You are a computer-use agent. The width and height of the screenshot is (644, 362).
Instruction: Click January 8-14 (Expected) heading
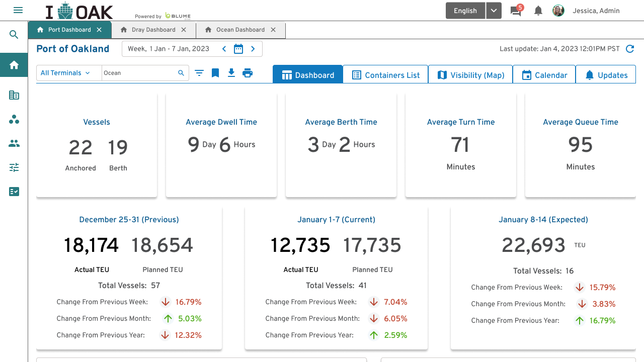pyautogui.click(x=543, y=219)
